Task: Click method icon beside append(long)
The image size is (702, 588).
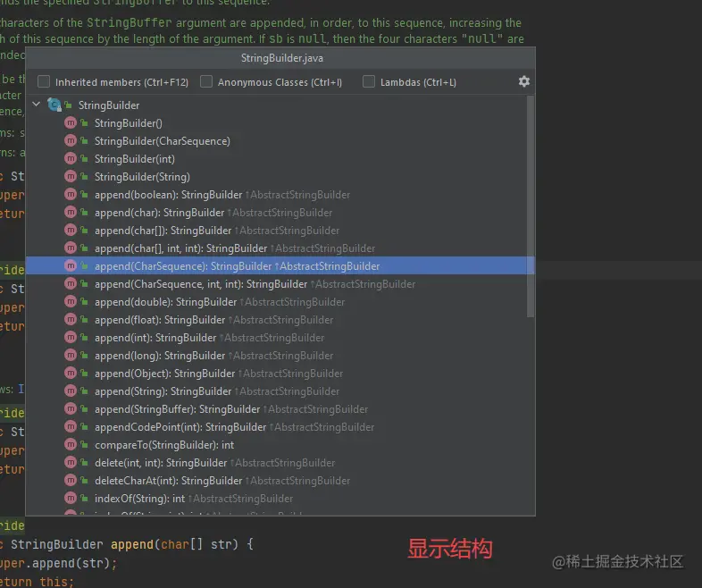Action: pyautogui.click(x=71, y=356)
